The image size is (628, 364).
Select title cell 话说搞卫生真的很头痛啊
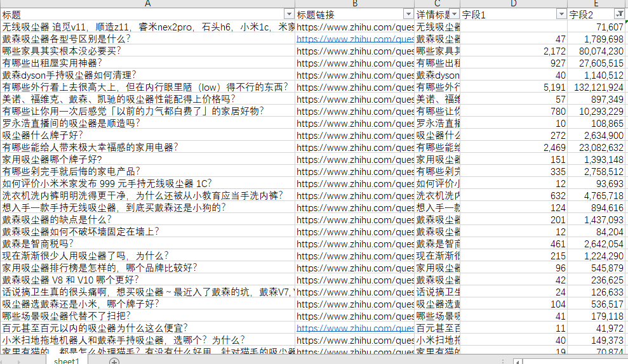(x=147, y=292)
